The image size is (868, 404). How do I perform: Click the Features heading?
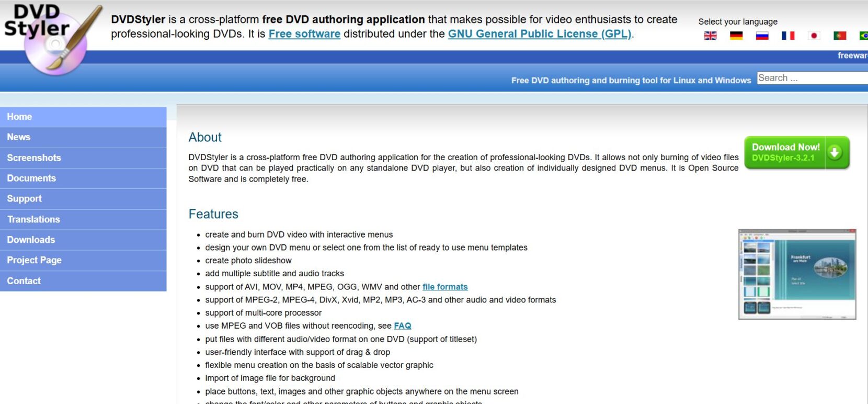213,214
